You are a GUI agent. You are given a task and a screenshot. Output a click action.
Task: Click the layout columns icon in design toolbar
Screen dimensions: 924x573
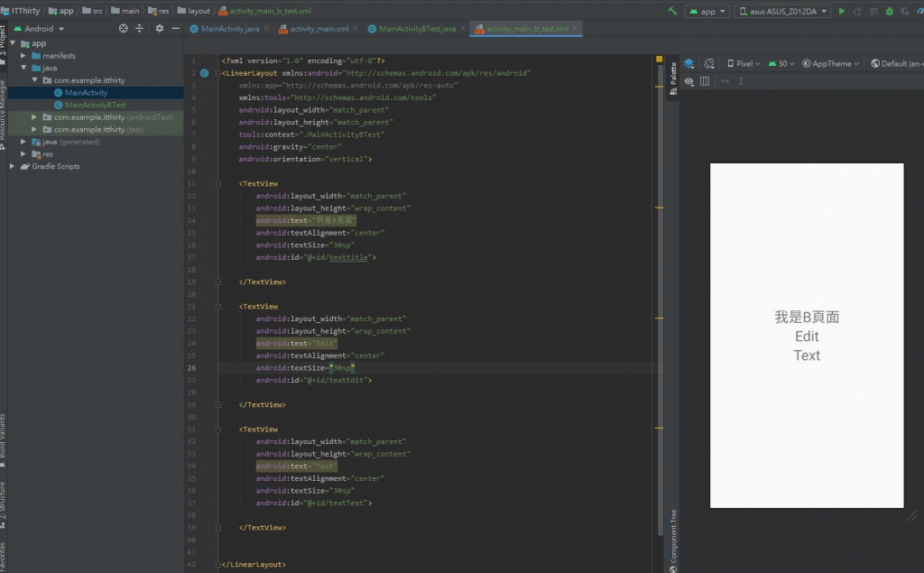click(x=705, y=81)
